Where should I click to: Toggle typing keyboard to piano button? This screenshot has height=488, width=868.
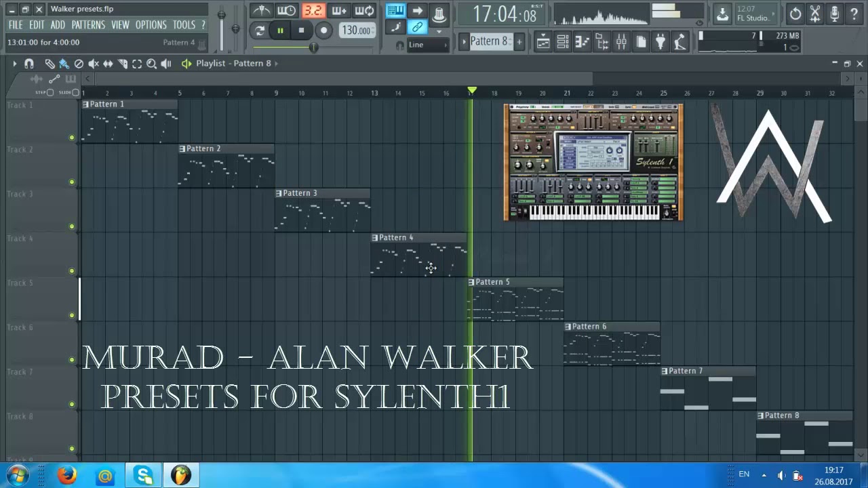click(x=395, y=11)
